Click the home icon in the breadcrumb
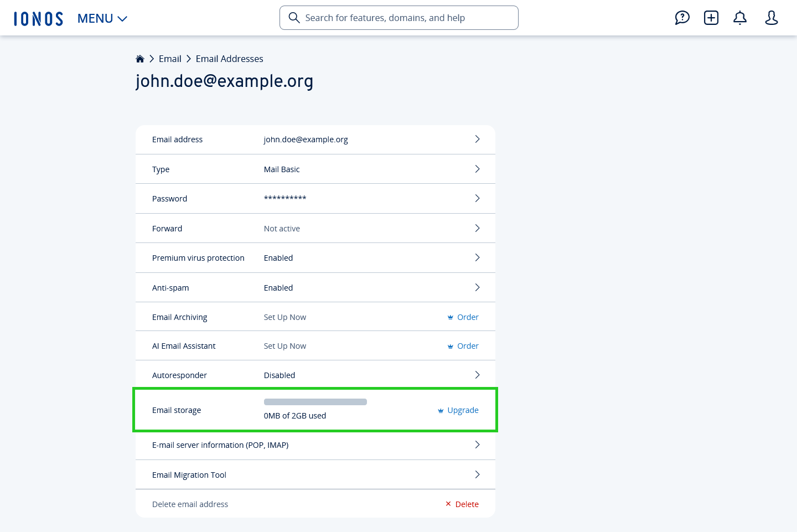 click(x=140, y=58)
